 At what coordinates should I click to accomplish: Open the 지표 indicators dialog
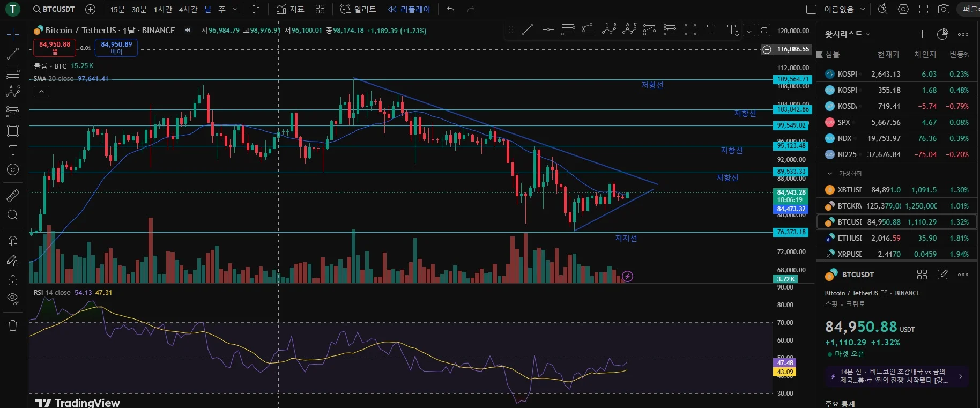click(290, 9)
